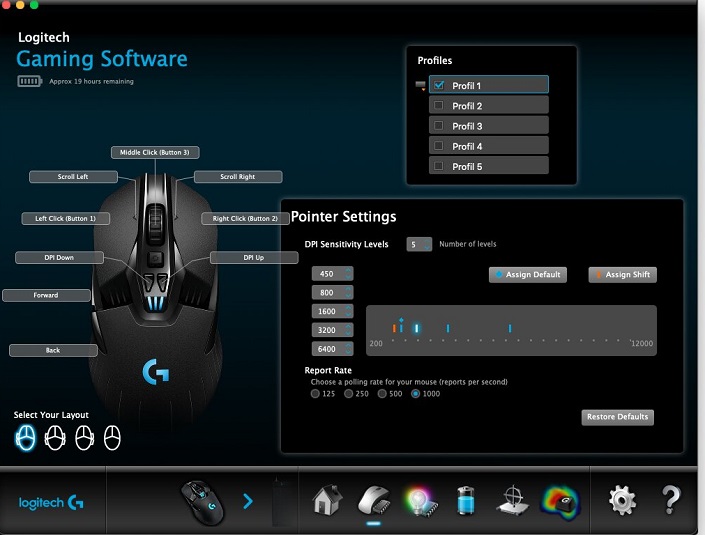Select the Scroll Left button label
This screenshot has height=535, width=705.
tap(73, 177)
